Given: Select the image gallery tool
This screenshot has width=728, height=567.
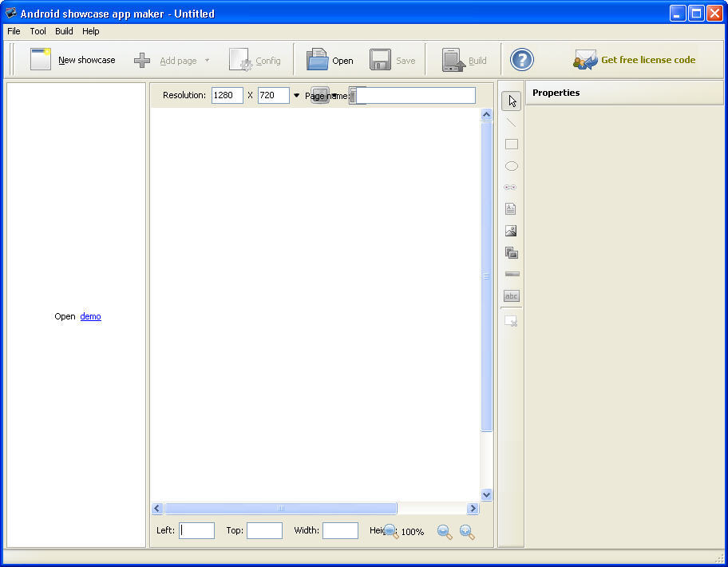Looking at the screenshot, I should pyautogui.click(x=511, y=252).
